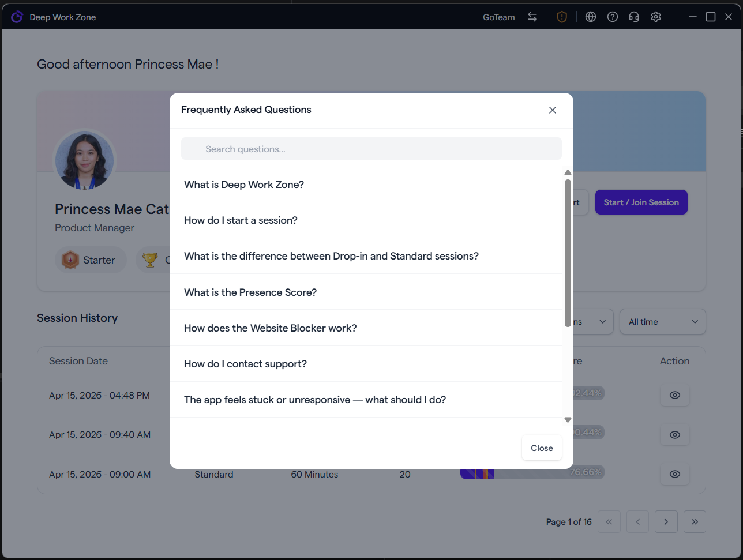Screen dimensions: 743x560
Task: Click the Search questions input field
Action: pos(371,149)
